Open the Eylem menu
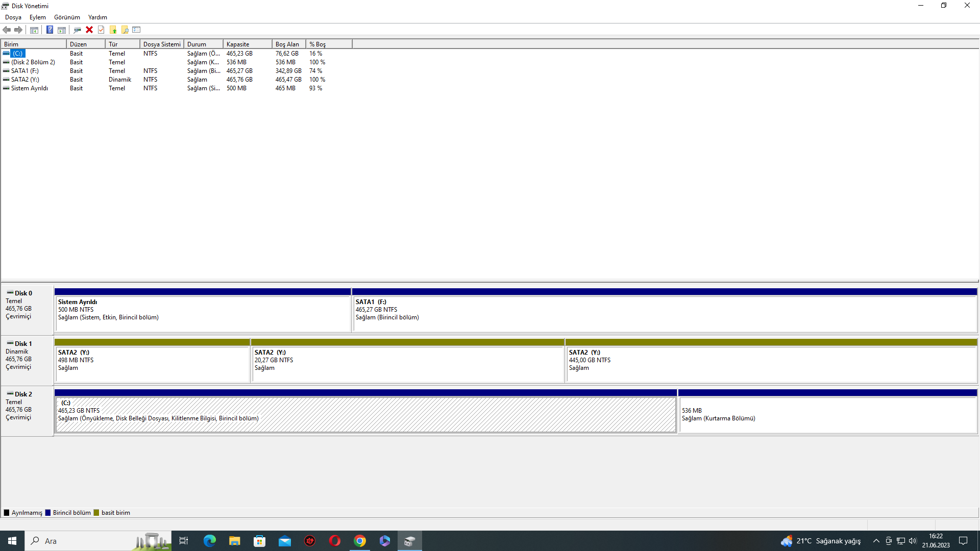Image resolution: width=980 pixels, height=551 pixels. tap(37, 17)
